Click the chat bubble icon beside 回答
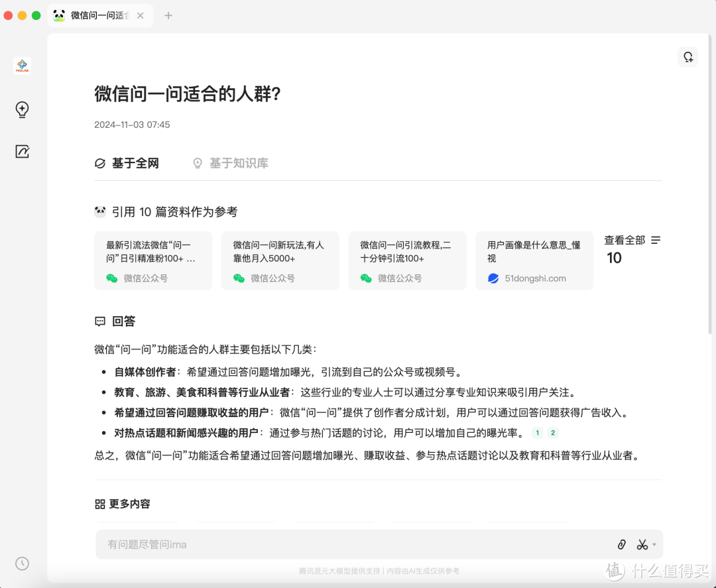 100,322
